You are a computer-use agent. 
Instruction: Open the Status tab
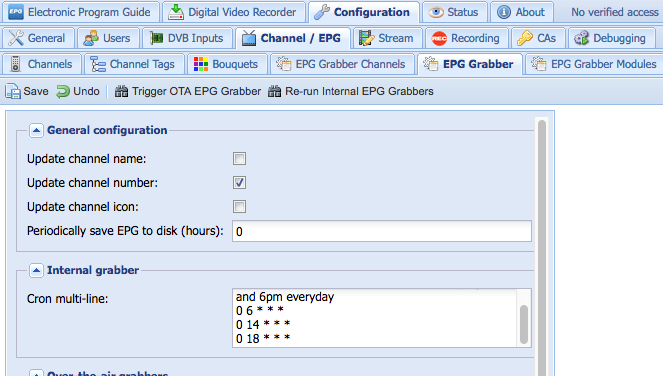(455, 12)
